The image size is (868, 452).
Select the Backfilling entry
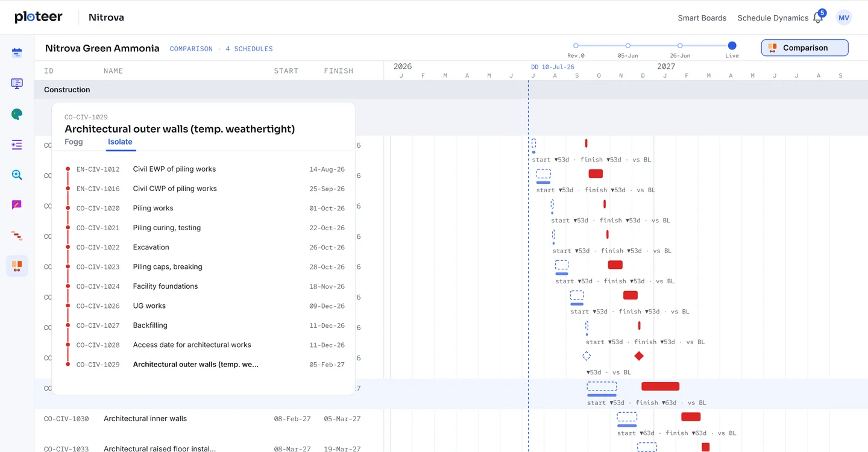(205, 325)
